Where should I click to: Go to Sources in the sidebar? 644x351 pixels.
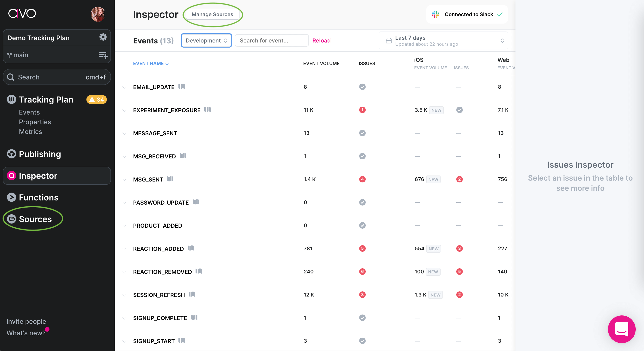pos(35,219)
